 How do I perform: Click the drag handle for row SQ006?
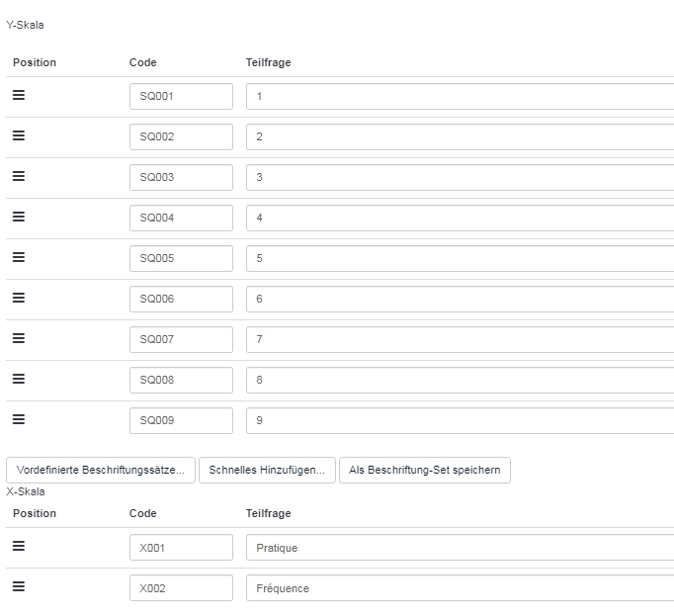tap(19, 299)
